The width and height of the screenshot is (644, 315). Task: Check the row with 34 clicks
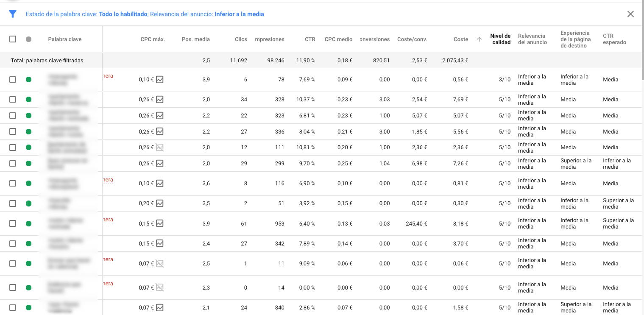click(x=13, y=100)
